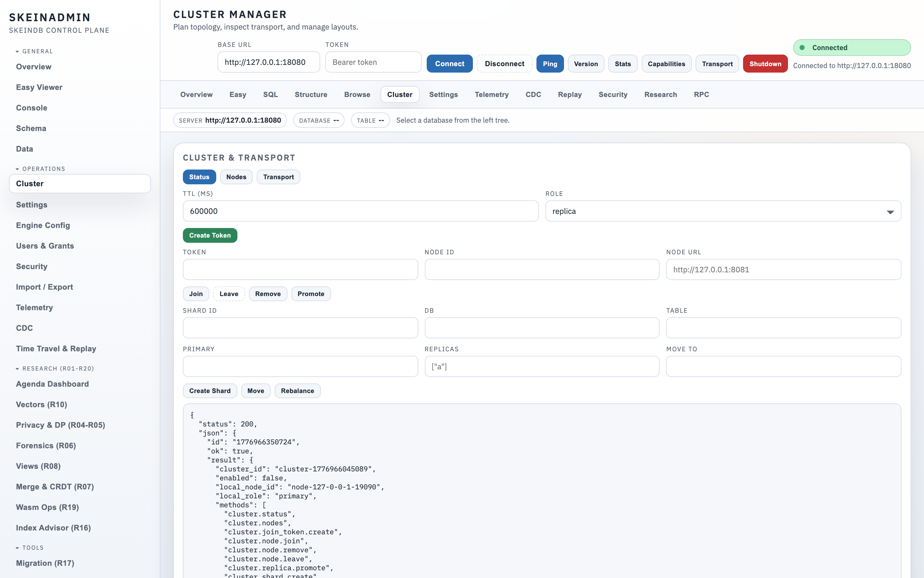
Task: Switch to the Overview tab
Action: (196, 94)
